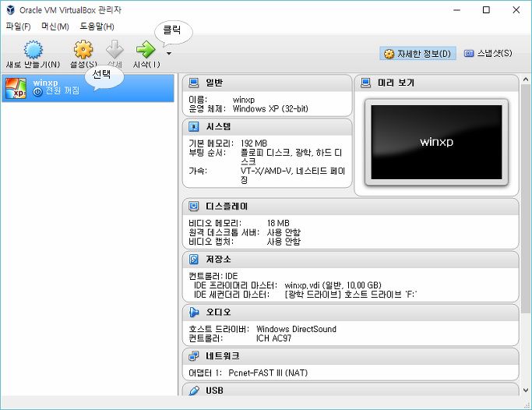
Task: Click the details pane vertical scrollbar thumb
Action: pos(526,199)
